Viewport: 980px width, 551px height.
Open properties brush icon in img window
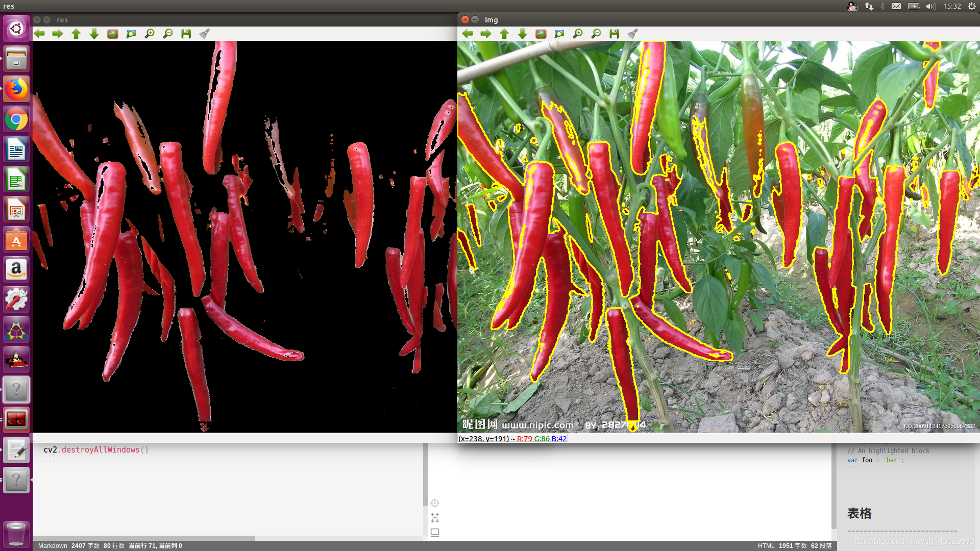point(633,34)
